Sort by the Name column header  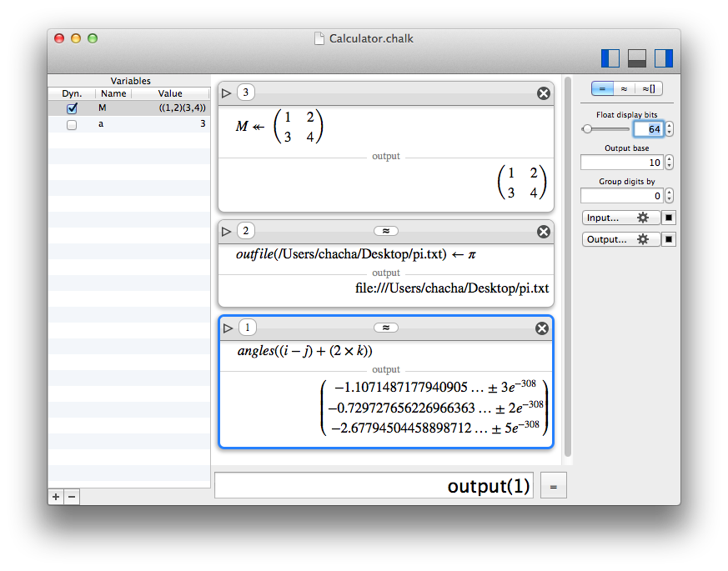pos(113,93)
